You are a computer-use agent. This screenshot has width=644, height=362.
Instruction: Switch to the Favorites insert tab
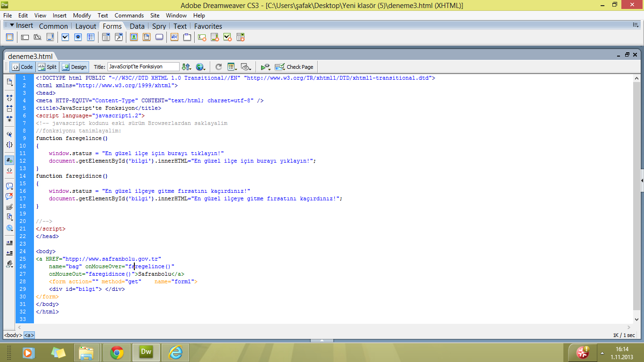(208, 26)
